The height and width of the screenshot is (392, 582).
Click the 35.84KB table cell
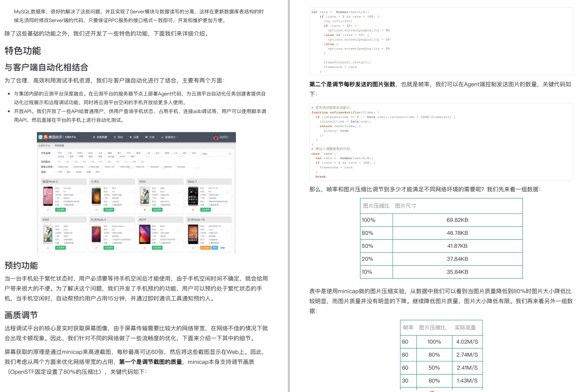[457, 272]
